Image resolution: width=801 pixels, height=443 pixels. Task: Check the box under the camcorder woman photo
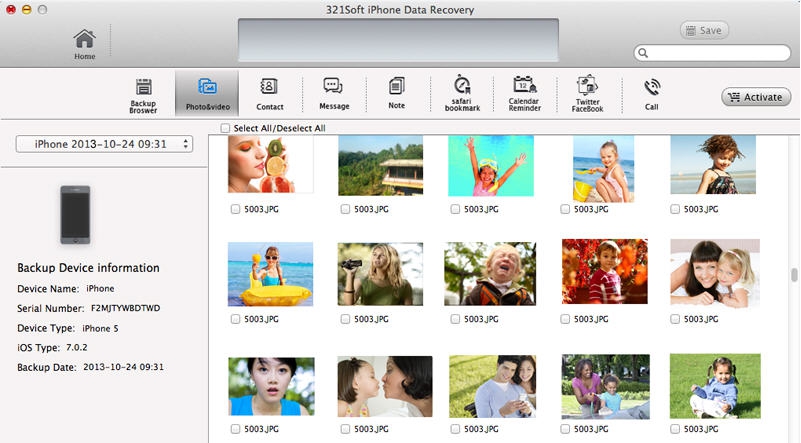point(345,319)
